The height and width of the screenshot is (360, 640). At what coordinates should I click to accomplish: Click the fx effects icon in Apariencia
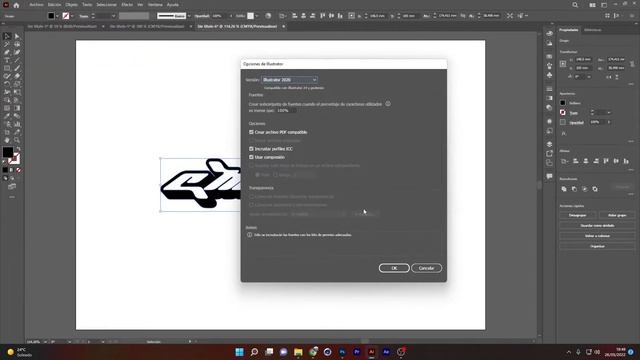(x=564, y=133)
